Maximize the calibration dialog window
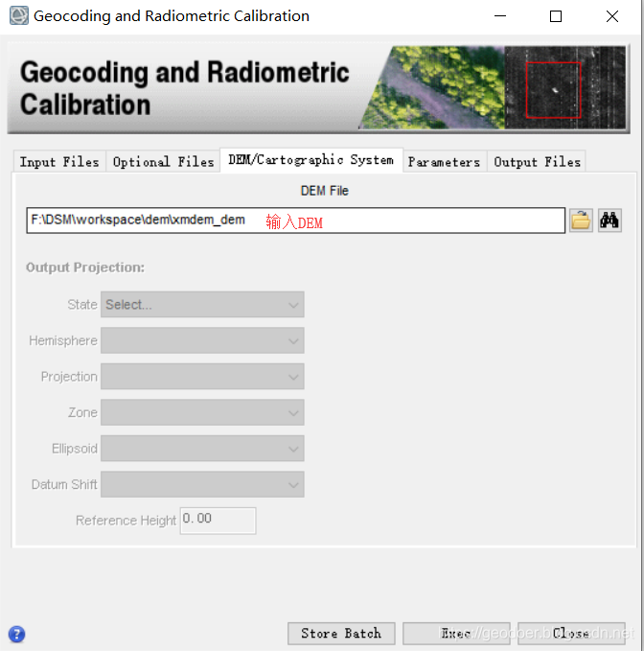Image resolution: width=644 pixels, height=651 pixels. click(556, 16)
